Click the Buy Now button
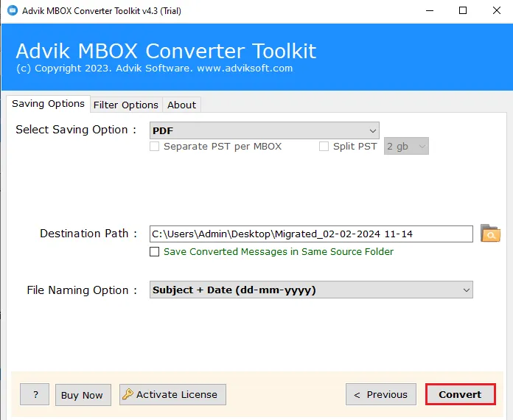 pos(83,395)
